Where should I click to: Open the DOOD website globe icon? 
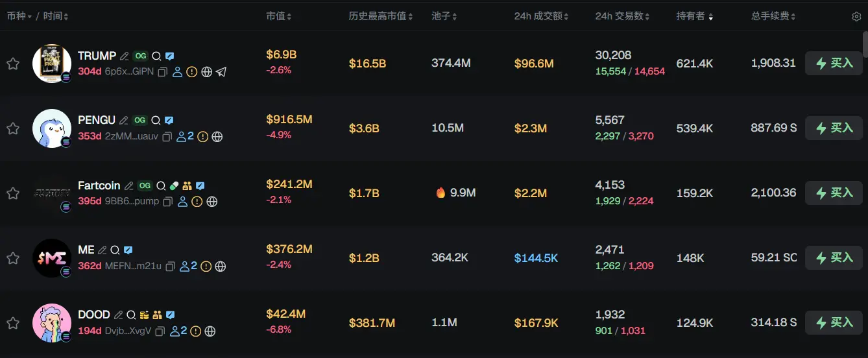(210, 331)
